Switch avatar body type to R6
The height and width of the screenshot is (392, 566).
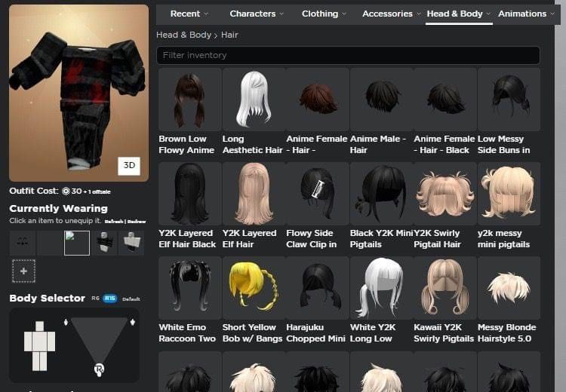click(95, 299)
